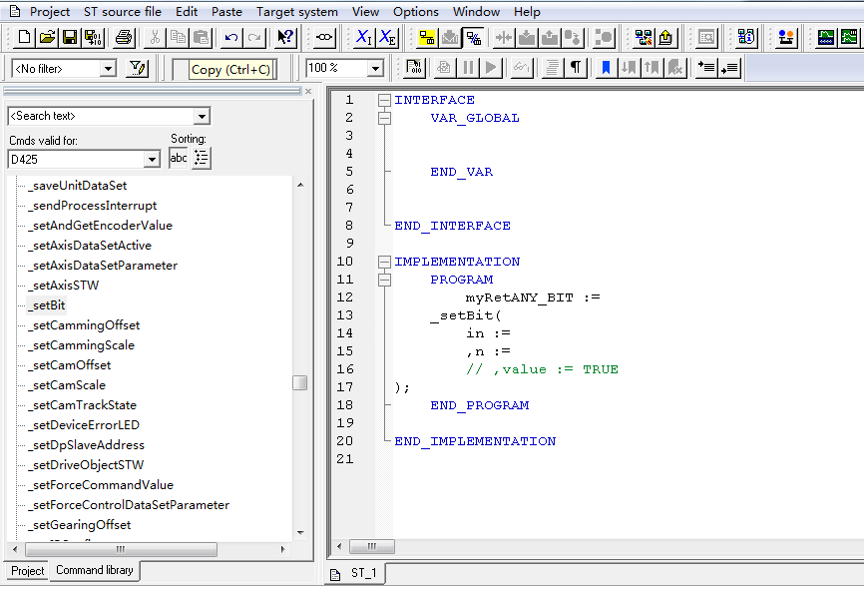
Task: Toggle the paragraph marks display icon
Action: [x=576, y=68]
